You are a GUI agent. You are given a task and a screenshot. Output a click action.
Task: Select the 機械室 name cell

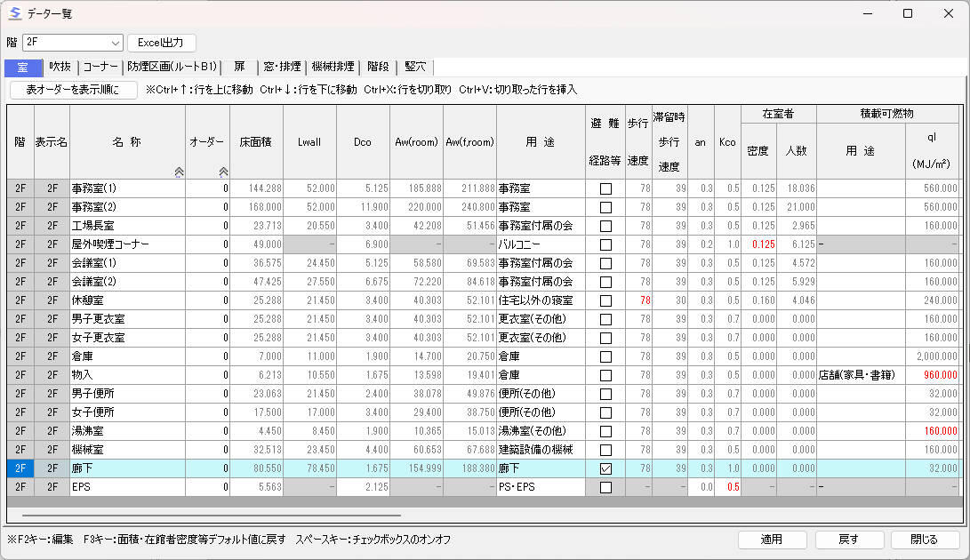tap(127, 449)
